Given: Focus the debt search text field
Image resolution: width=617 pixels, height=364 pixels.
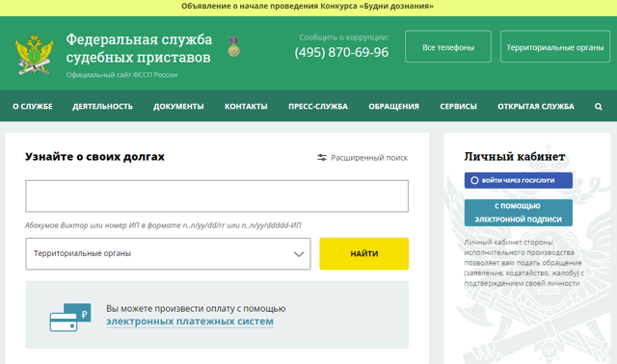Looking at the screenshot, I should pos(217,195).
